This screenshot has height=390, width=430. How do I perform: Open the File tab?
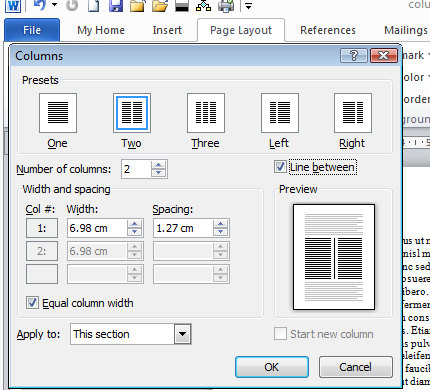pyautogui.click(x=32, y=30)
